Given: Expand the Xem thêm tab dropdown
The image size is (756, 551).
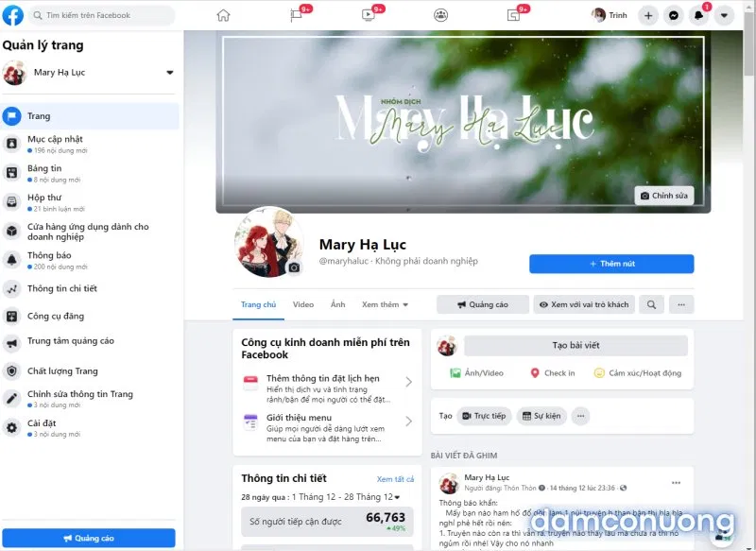Looking at the screenshot, I should (385, 304).
